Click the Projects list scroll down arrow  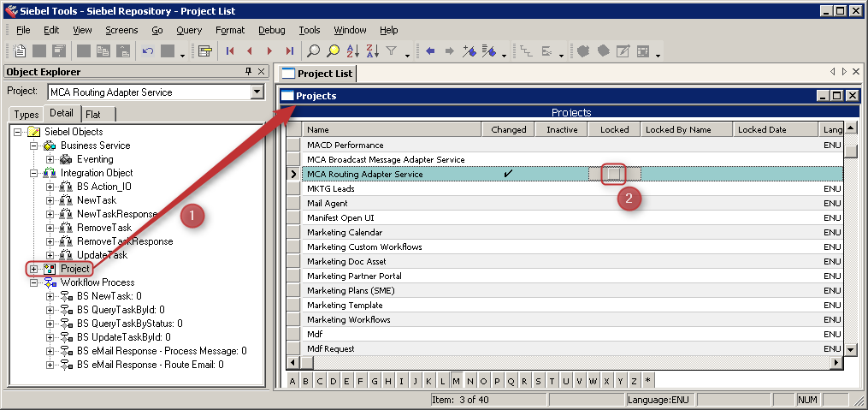point(851,349)
